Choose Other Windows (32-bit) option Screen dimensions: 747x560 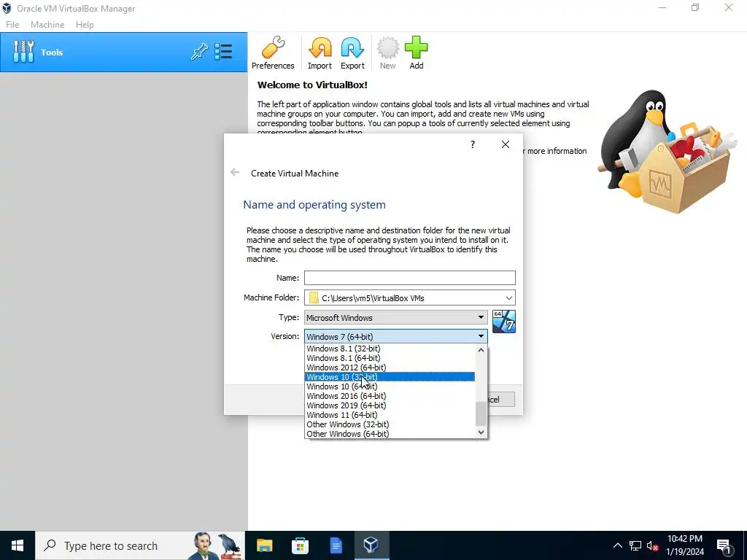pos(390,424)
